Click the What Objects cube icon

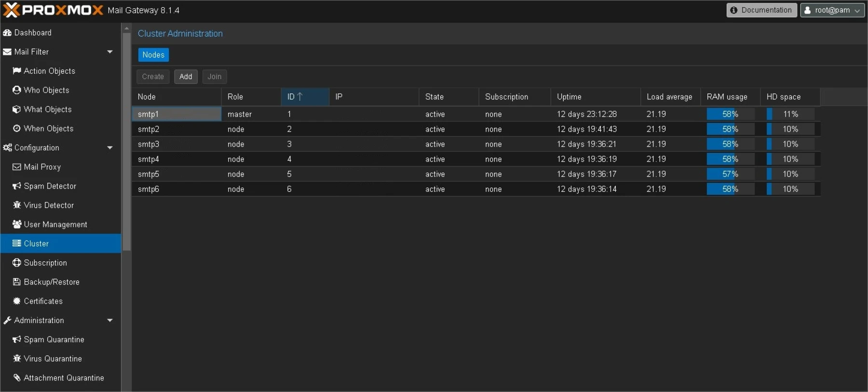17,109
